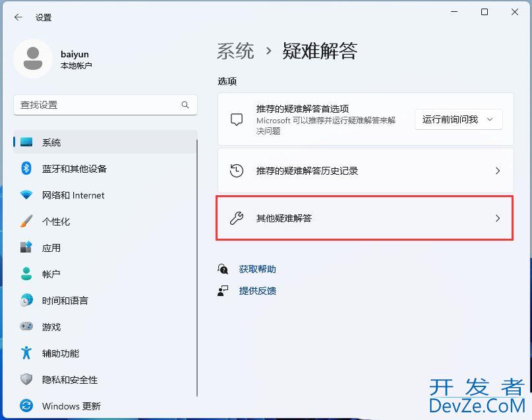Screen dimensions: 532x420
Task: Switch to 应用 settings
Action: click(x=105, y=248)
